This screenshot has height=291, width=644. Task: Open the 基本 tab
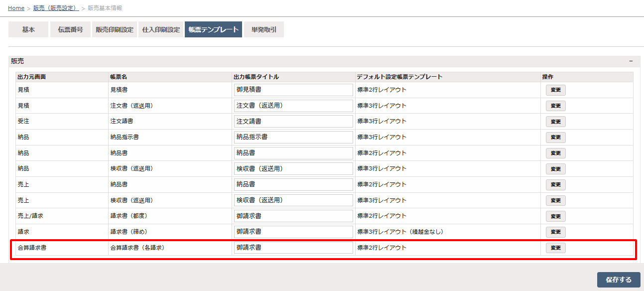28,29
